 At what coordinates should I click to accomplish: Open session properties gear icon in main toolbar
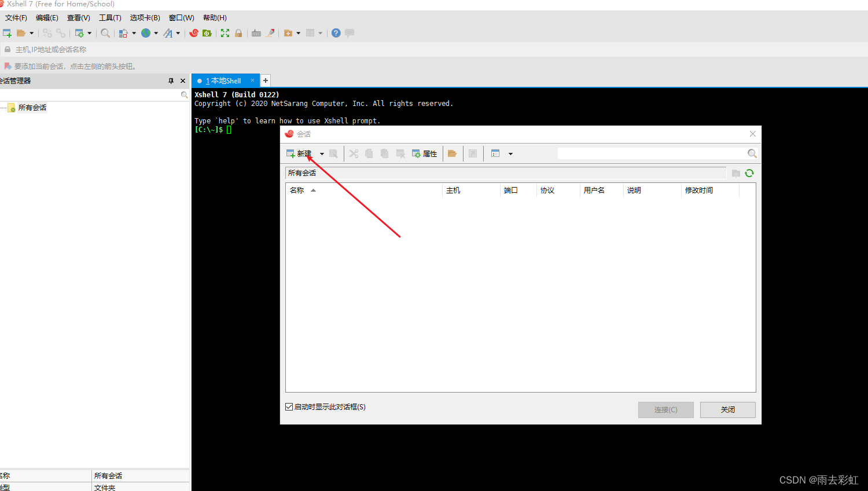coord(79,33)
